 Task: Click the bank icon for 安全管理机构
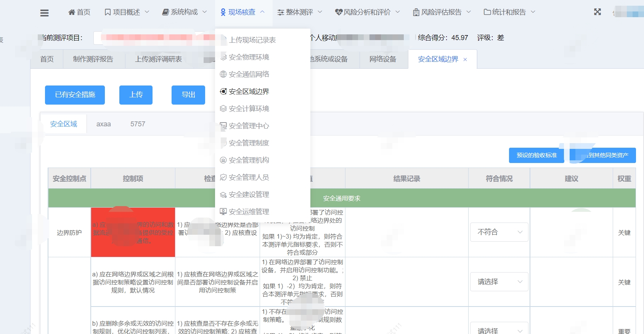click(223, 160)
